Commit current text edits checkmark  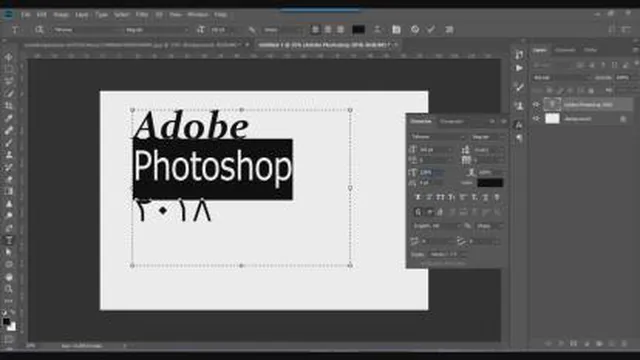coord(431,29)
